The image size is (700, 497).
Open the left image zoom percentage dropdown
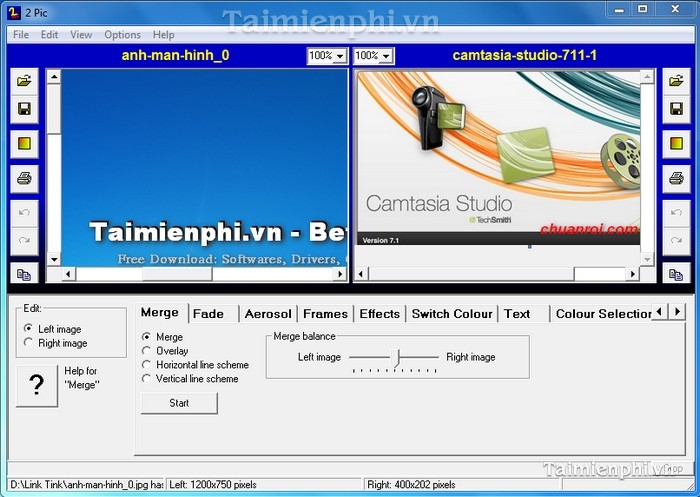point(326,56)
